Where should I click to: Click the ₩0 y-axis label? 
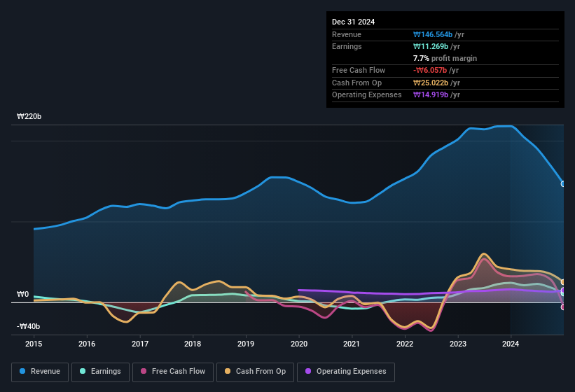pyautogui.click(x=22, y=294)
